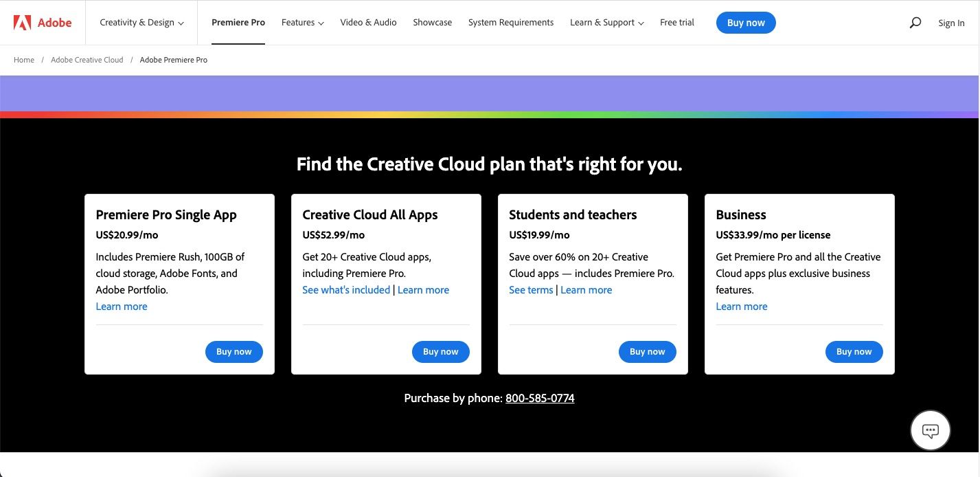Expand the Features menu dropdown
Viewport: 980px width, 477px height.
point(302,23)
